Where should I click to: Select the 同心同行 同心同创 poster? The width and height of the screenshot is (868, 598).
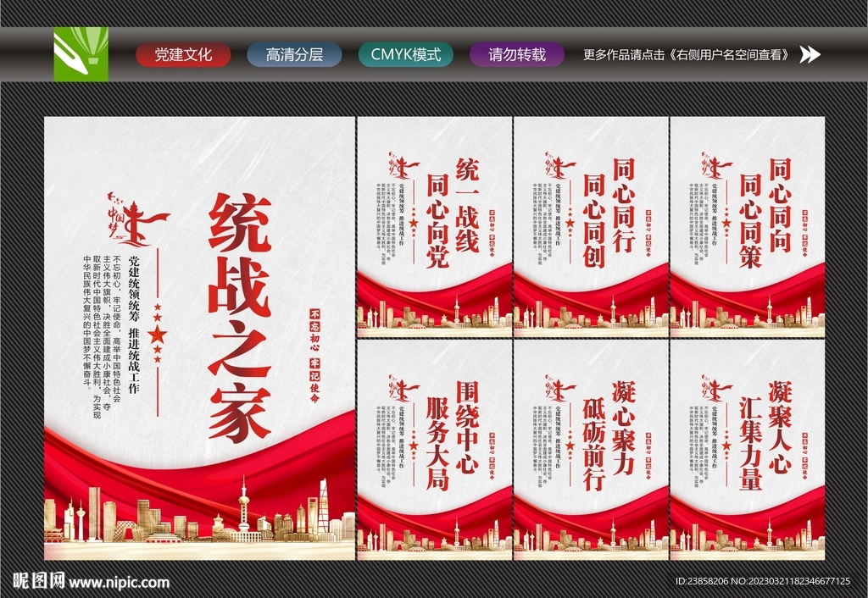pos(591,227)
